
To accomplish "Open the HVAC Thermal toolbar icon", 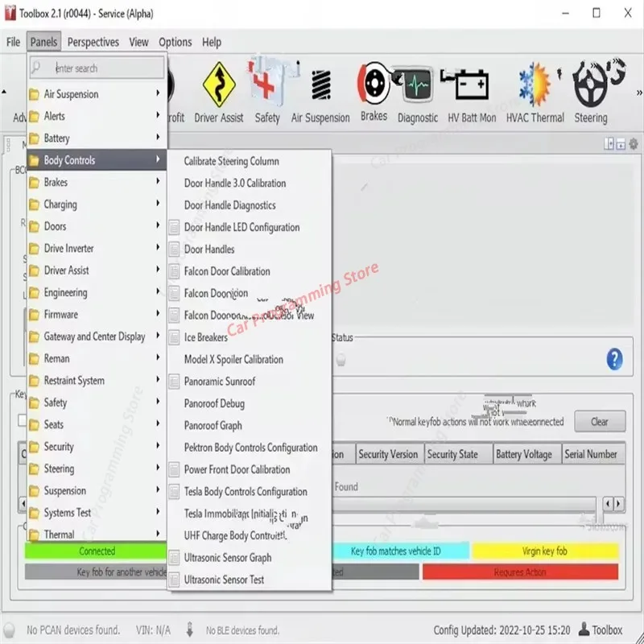I will coord(535,85).
